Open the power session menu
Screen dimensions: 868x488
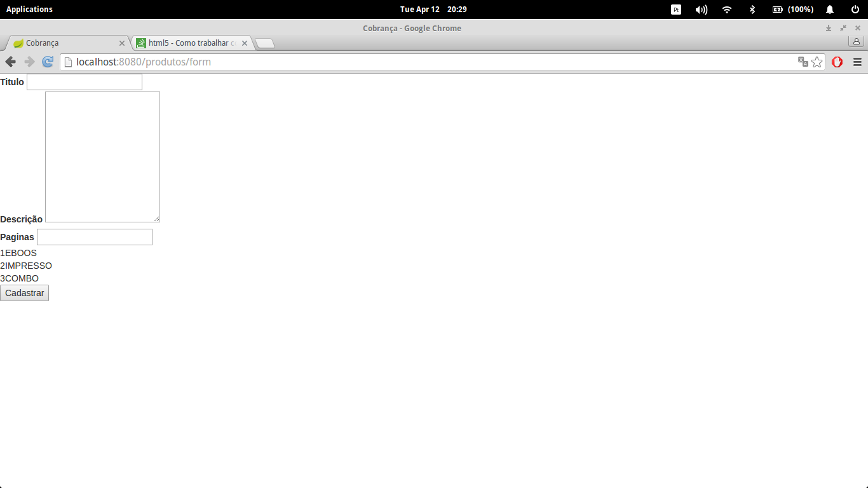855,10
